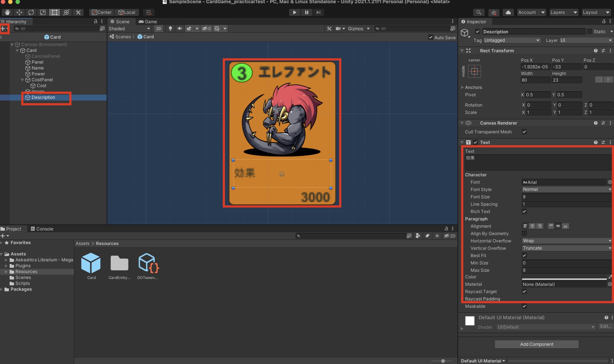Open the Cloud services icon
Screen dimensions: 614x364
(x=508, y=12)
